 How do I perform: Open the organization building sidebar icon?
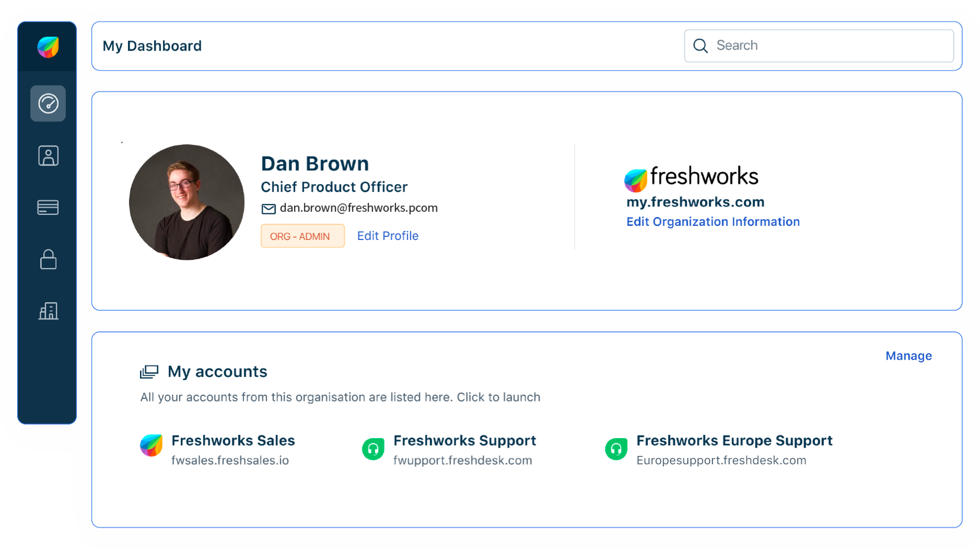tap(48, 311)
